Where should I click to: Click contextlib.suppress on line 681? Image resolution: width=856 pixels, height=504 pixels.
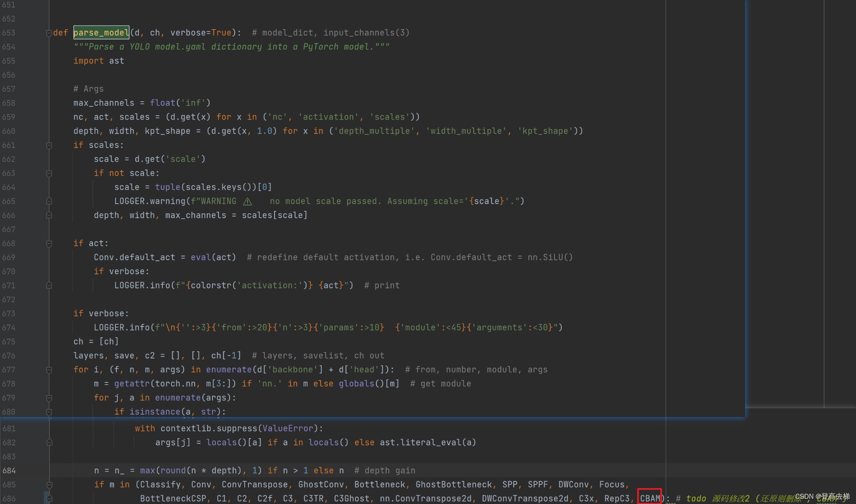[209, 429]
